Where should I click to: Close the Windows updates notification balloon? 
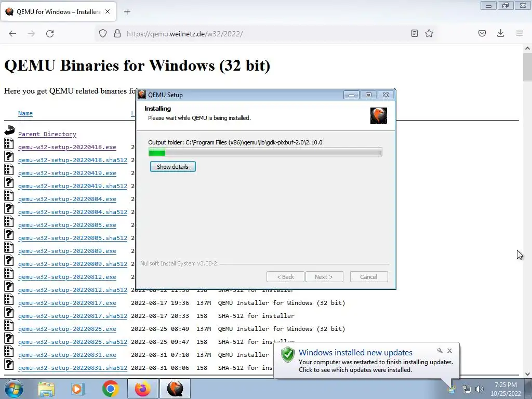pyautogui.click(x=449, y=351)
